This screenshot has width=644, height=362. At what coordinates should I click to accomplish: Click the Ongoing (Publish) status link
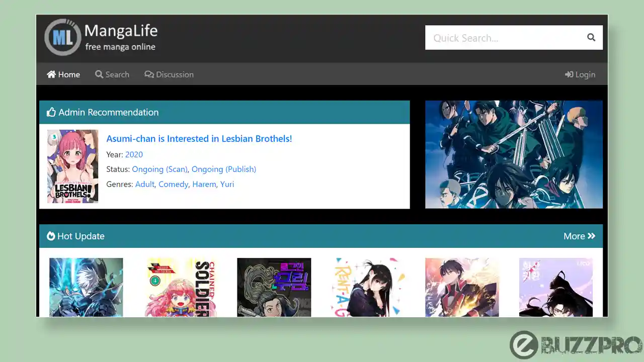[x=224, y=169]
